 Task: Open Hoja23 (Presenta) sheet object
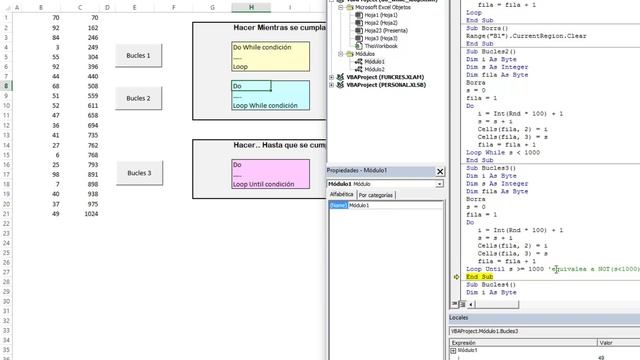click(x=386, y=31)
